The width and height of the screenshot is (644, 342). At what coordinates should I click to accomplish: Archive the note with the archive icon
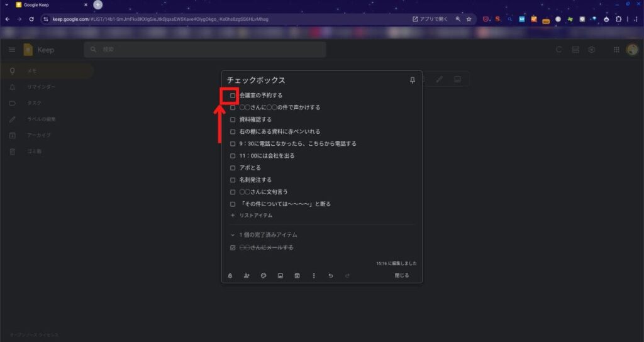click(x=297, y=275)
